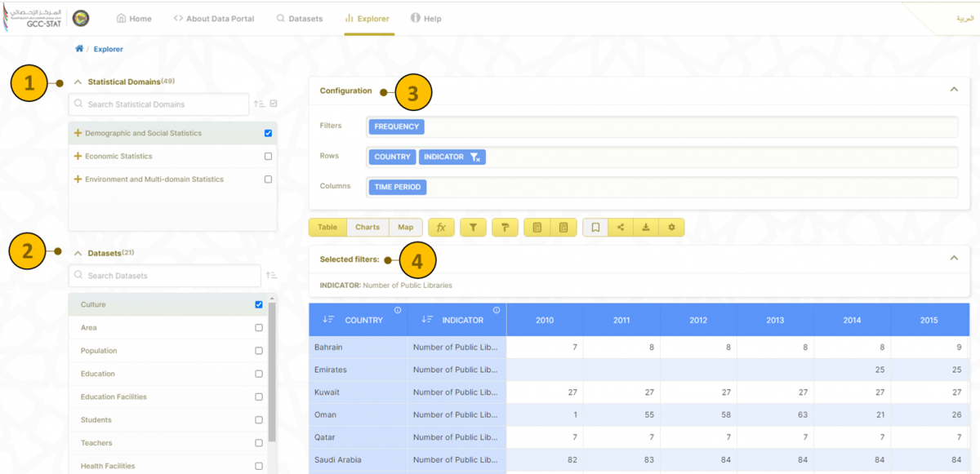The height and width of the screenshot is (474, 980).
Task: Focus the Search Datasets input field
Action: (163, 276)
